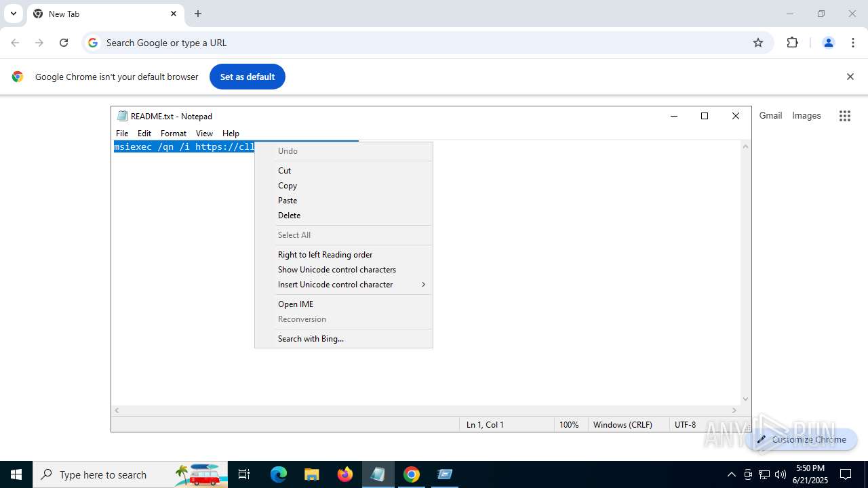Bookmark this tab with the star icon
Screen dimensions: 868x488
pyautogui.click(x=758, y=43)
